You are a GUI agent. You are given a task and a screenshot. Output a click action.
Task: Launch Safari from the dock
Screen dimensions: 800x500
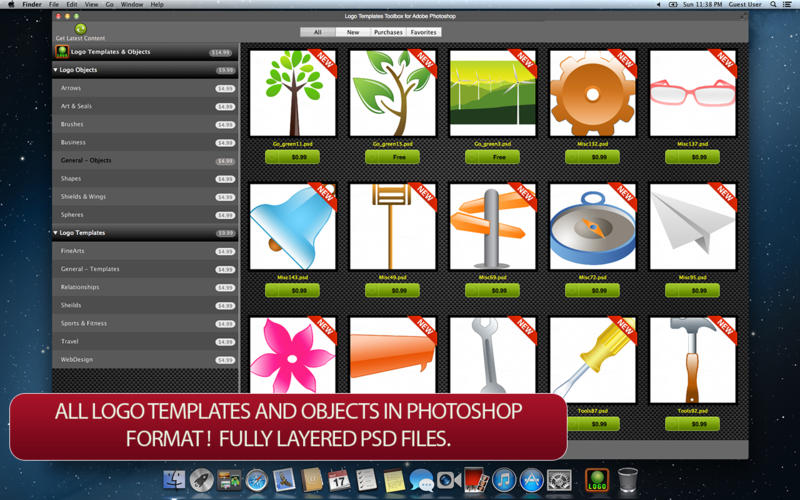(257, 480)
